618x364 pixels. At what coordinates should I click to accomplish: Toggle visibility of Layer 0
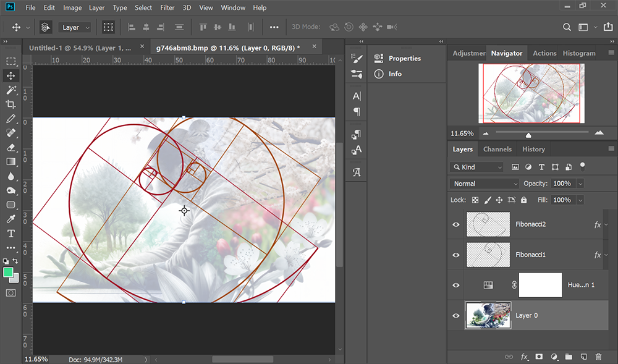point(455,315)
